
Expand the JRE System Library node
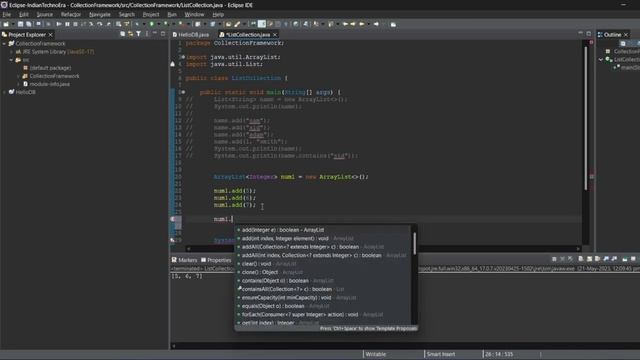[x=11, y=52]
